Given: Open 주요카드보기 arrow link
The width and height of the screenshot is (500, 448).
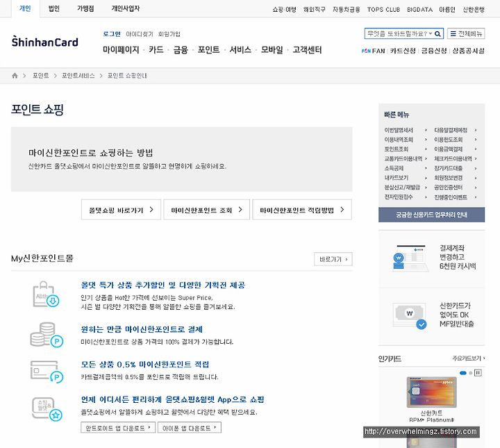Looking at the screenshot, I should [469, 358].
